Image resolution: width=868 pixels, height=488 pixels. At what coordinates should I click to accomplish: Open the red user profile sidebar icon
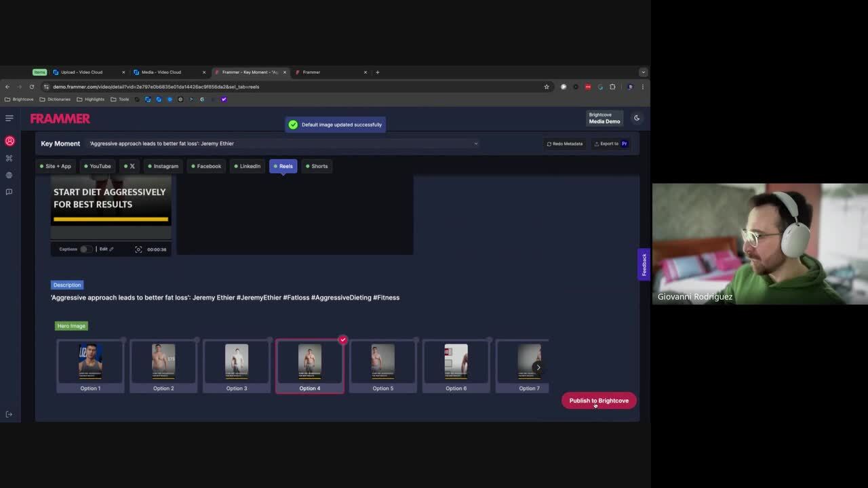(9, 141)
